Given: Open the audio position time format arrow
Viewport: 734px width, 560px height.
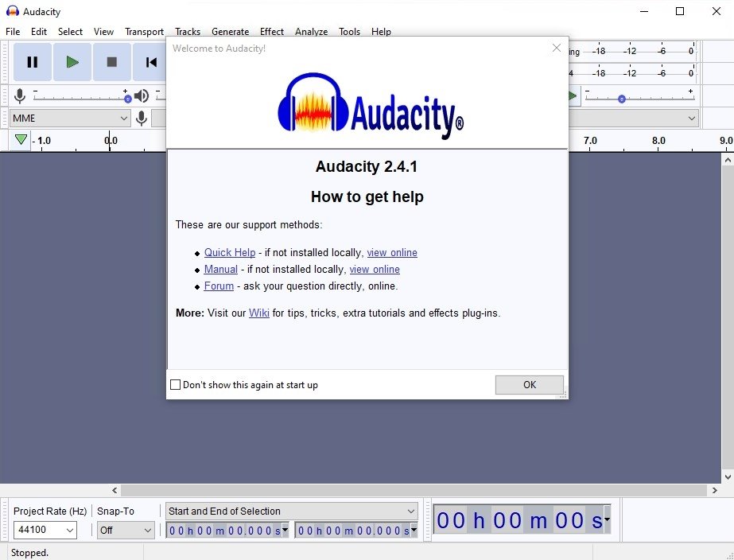Looking at the screenshot, I should click(x=607, y=519).
